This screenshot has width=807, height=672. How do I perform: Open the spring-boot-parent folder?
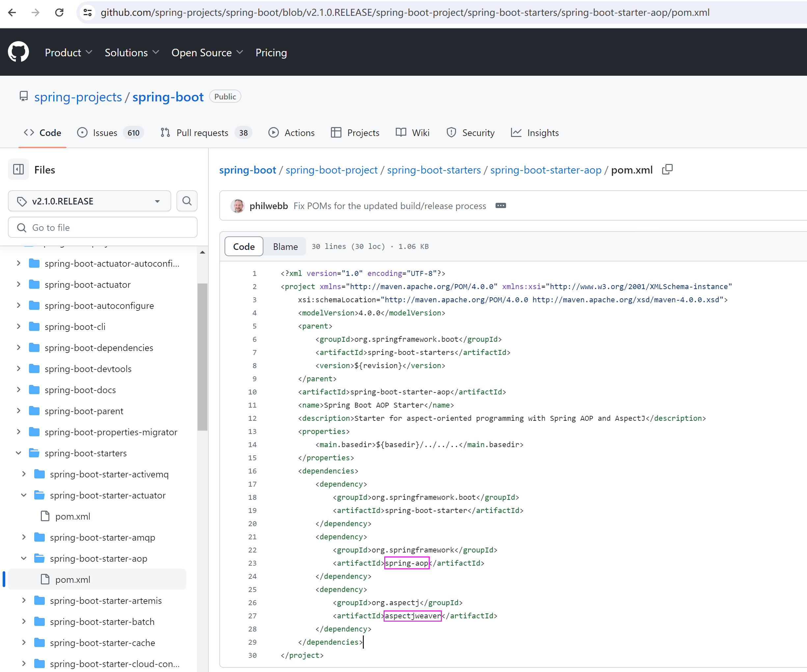(84, 411)
